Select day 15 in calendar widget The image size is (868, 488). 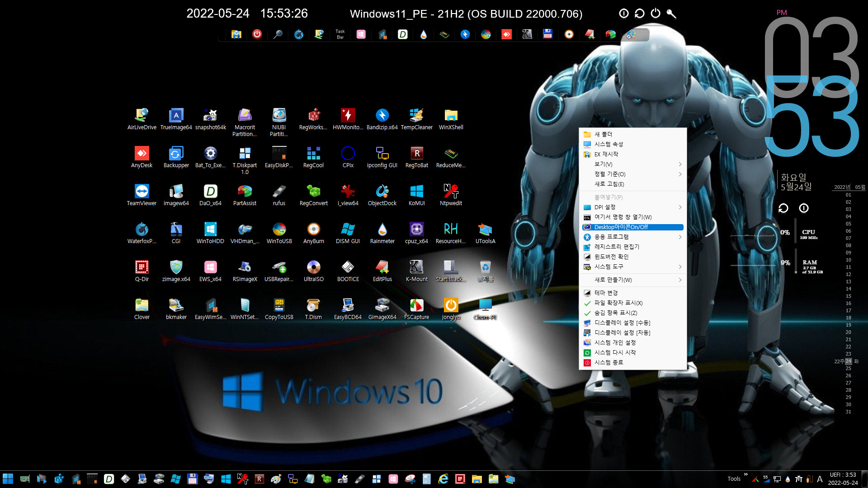point(848,296)
